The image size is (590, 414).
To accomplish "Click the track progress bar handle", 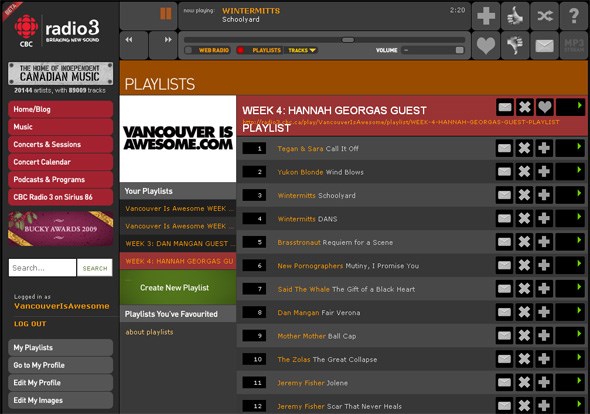I will coord(348,40).
